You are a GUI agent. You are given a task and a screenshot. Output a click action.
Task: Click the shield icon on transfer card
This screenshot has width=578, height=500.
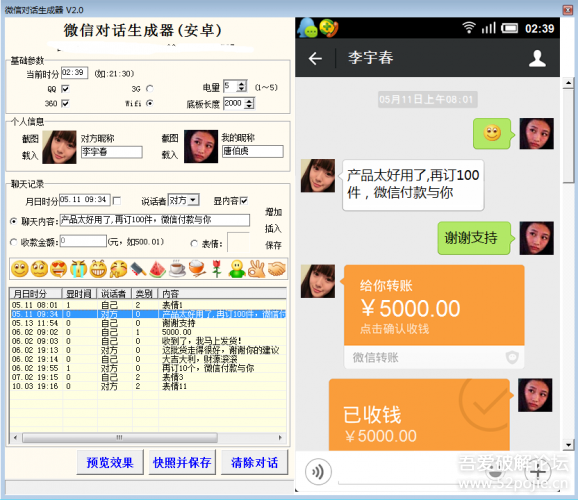[512, 357]
